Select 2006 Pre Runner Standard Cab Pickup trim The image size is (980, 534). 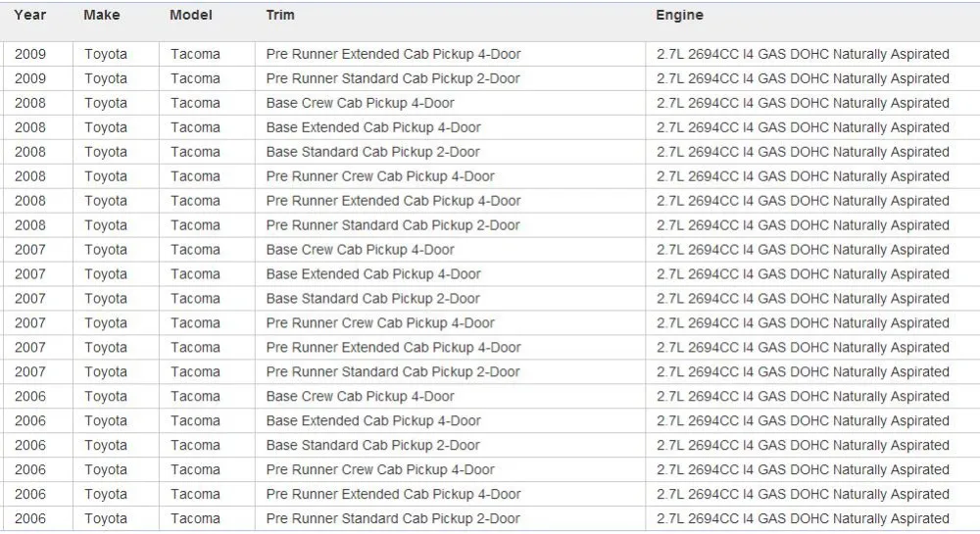pos(393,518)
